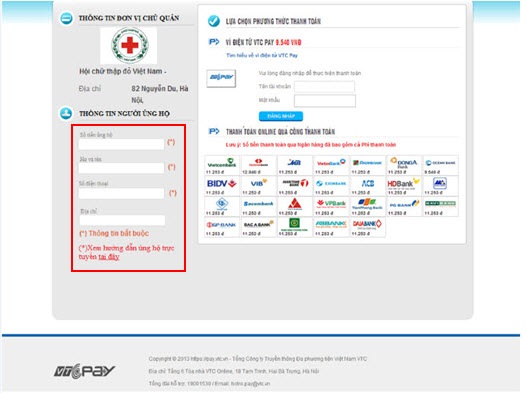Choose the ACB payment option

pos(368,186)
